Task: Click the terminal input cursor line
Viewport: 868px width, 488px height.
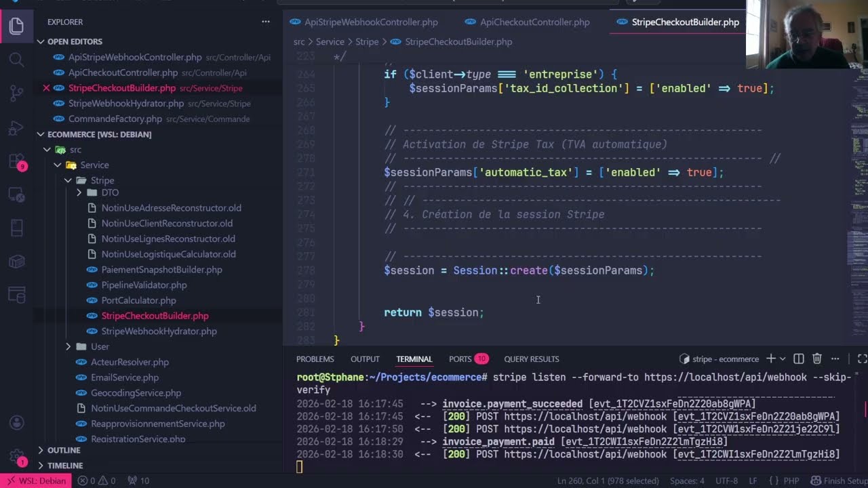Action: click(299, 466)
